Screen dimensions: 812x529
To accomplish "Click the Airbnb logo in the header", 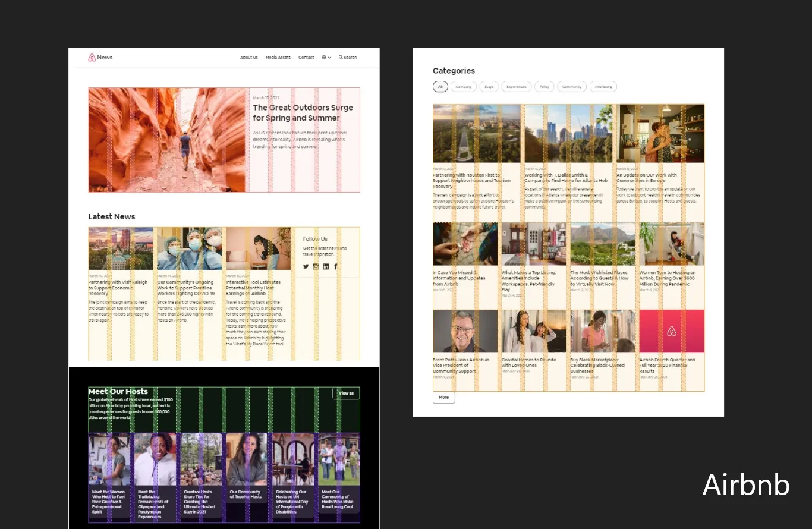I will (x=92, y=58).
